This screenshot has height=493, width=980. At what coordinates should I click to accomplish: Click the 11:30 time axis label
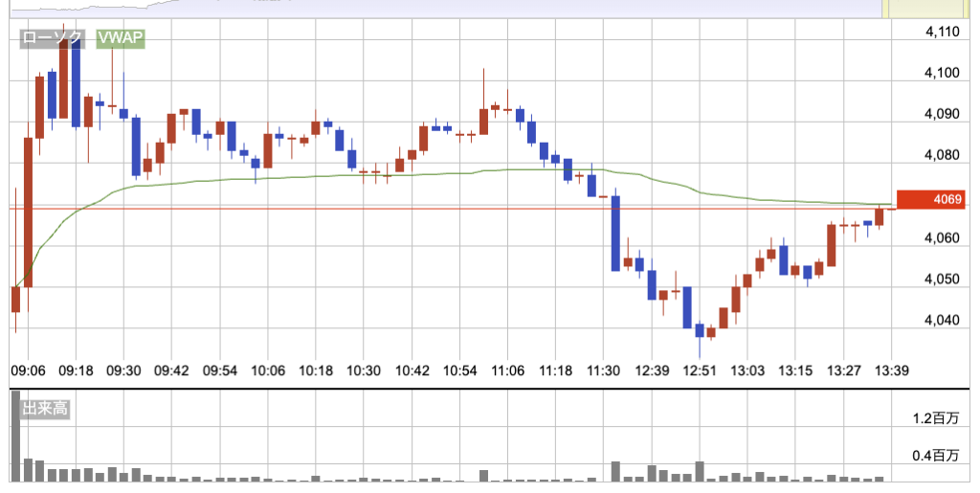[604, 370]
